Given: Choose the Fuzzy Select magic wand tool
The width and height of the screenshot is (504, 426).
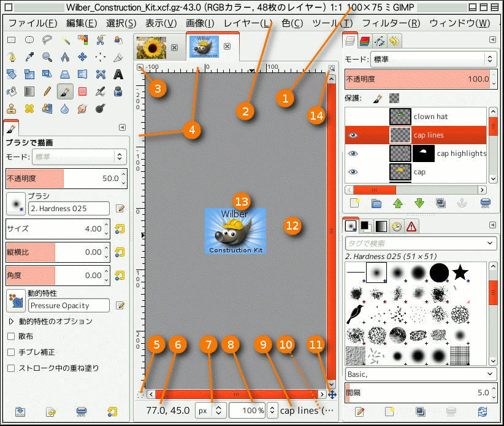Looking at the screenshot, I should coord(64,40).
